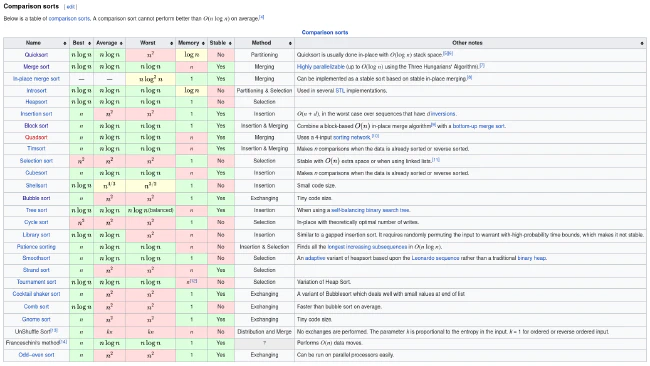This screenshot has height=366, width=650.
Task: Select the UnShuffle Sort name cell
Action: click(36, 332)
